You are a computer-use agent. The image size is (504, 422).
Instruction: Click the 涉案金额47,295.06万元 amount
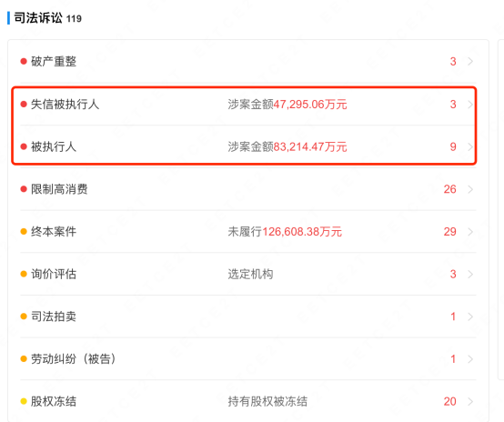tap(287, 104)
